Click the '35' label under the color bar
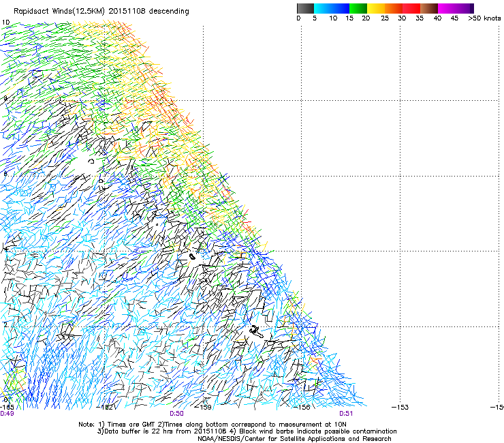The width and height of the screenshot is (504, 443). [x=420, y=18]
